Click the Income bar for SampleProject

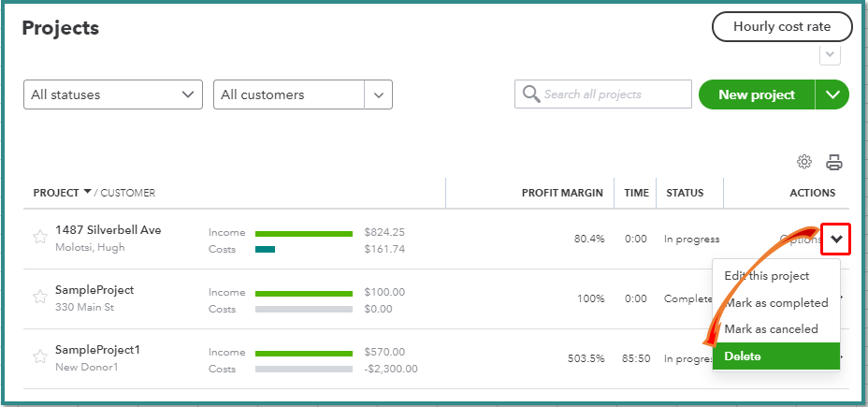point(304,292)
